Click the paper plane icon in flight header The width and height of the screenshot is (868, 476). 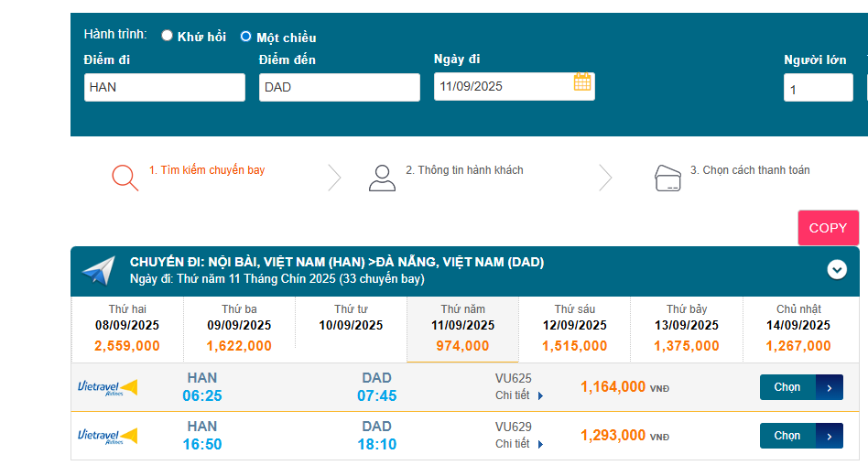(x=98, y=271)
